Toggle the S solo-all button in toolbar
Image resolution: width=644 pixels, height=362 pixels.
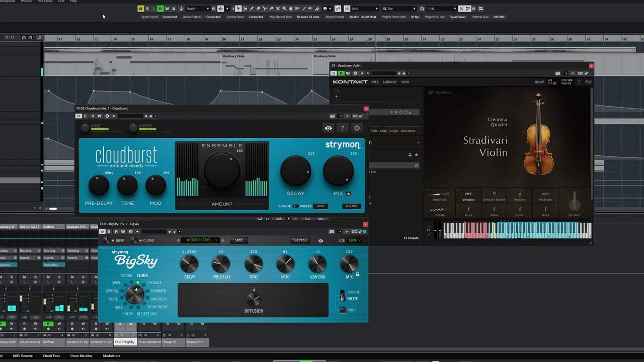(147, 9)
